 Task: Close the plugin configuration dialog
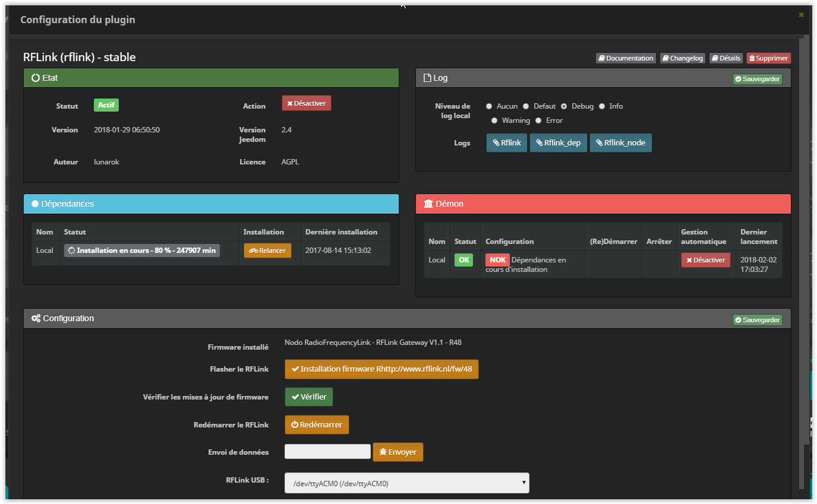tap(801, 15)
